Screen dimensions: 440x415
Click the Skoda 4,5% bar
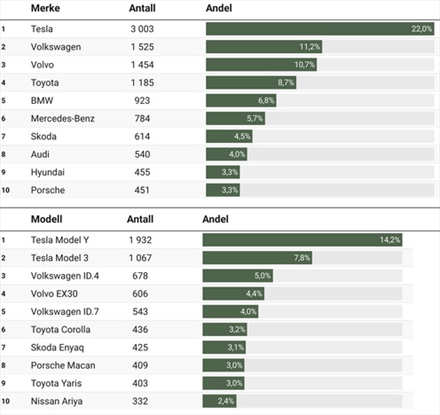[229, 136]
